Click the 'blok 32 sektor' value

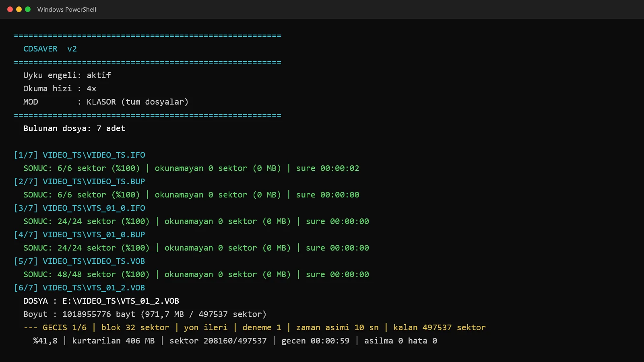135,327
